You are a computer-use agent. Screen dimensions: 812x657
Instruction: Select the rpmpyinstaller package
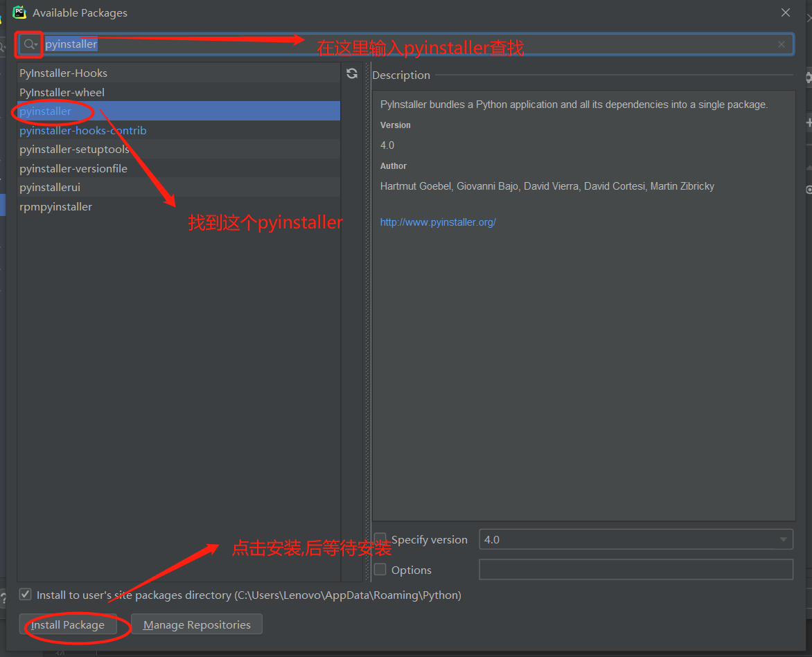(56, 206)
